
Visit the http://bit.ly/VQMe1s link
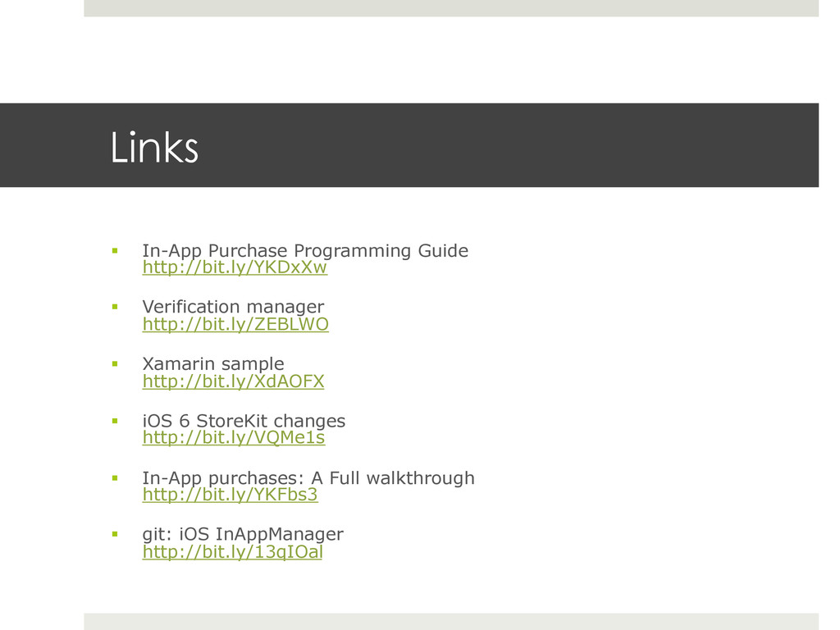[x=234, y=438]
